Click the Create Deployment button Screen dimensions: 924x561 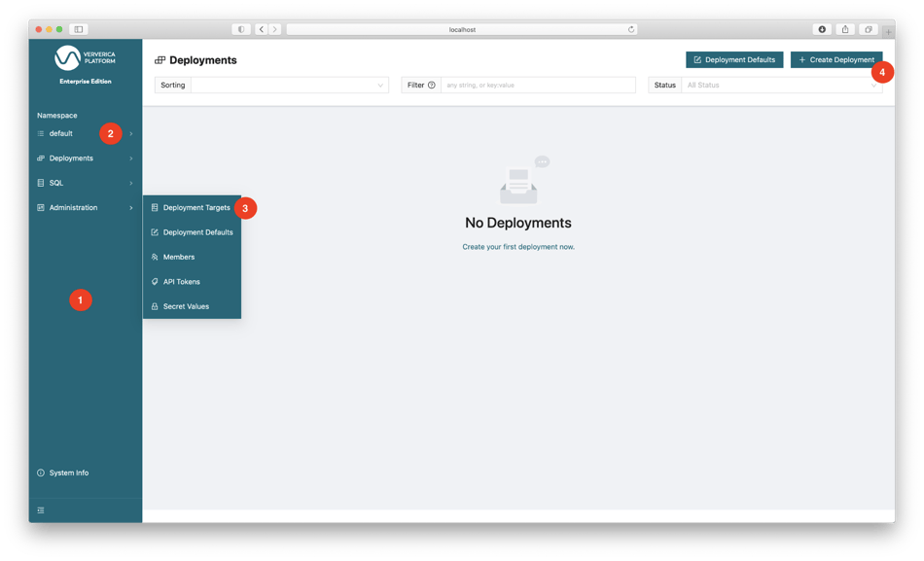836,59
